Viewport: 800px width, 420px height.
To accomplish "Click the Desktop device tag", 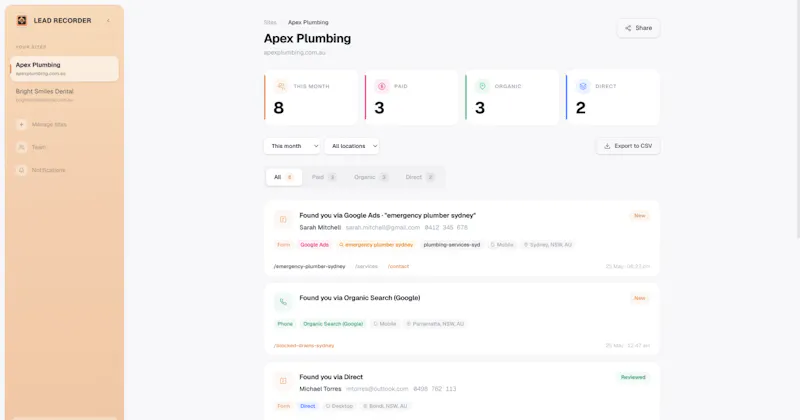I will [339, 406].
